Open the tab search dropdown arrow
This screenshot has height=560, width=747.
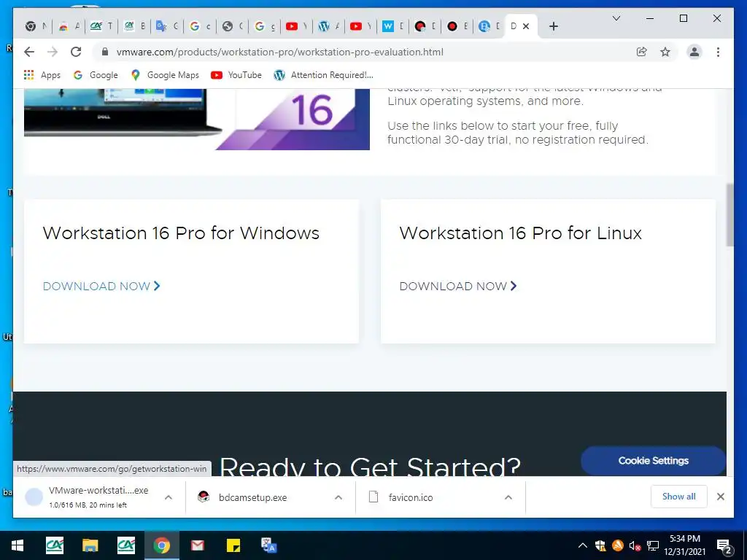click(616, 18)
